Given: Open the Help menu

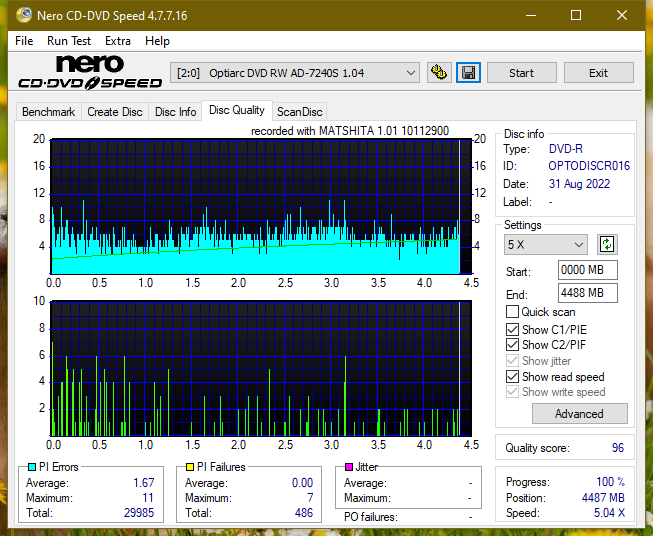Looking at the screenshot, I should pyautogui.click(x=157, y=41).
